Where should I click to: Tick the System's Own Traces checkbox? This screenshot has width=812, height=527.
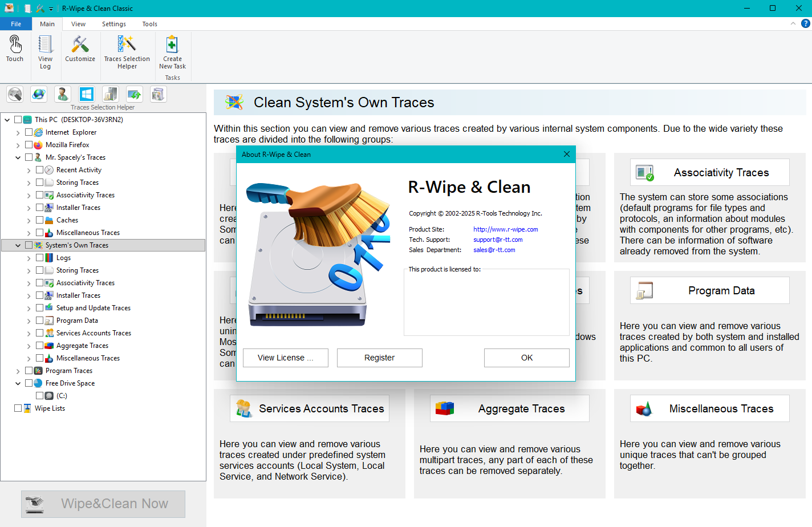click(29, 245)
